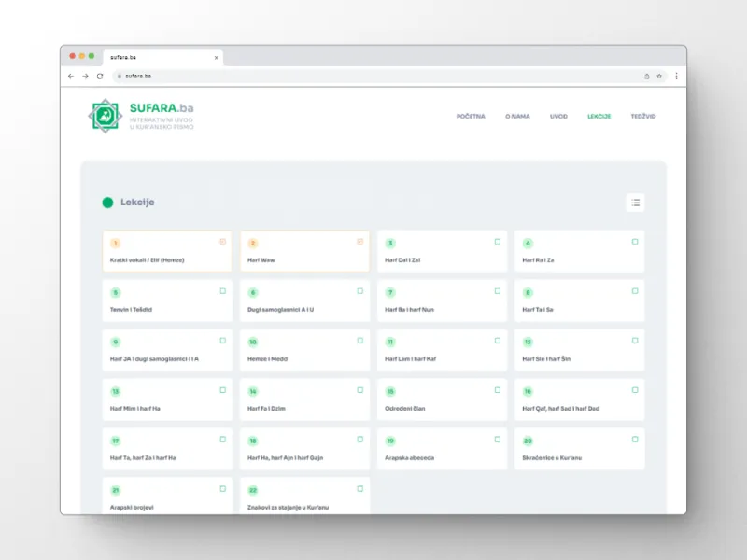Open the O nama navigation link

coord(517,117)
